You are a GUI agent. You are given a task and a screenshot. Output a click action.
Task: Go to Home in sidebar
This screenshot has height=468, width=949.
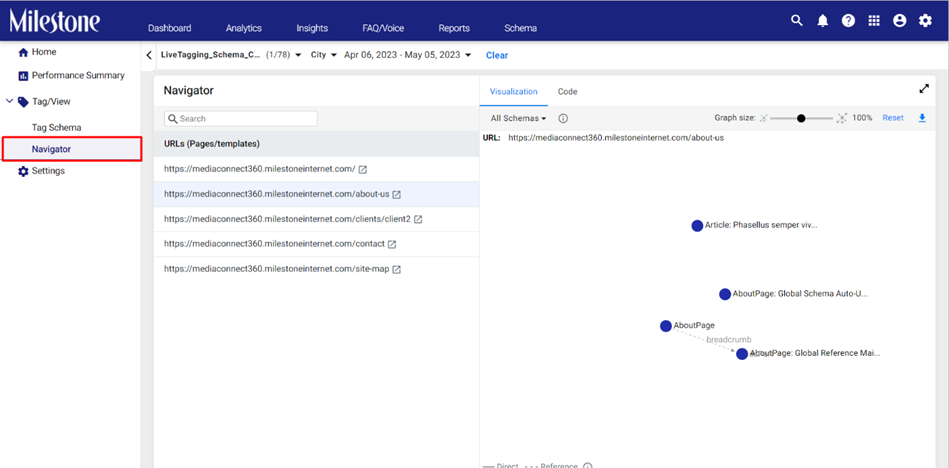pyautogui.click(x=44, y=52)
